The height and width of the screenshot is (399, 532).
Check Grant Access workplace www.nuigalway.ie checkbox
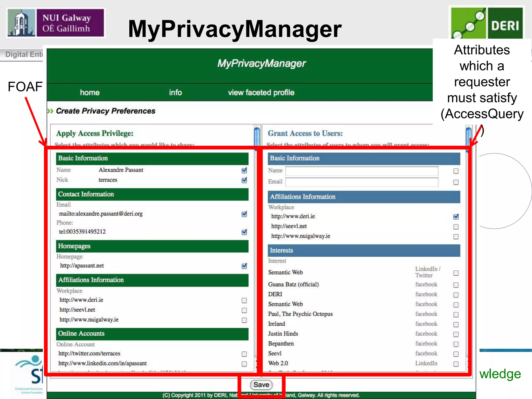456,237
